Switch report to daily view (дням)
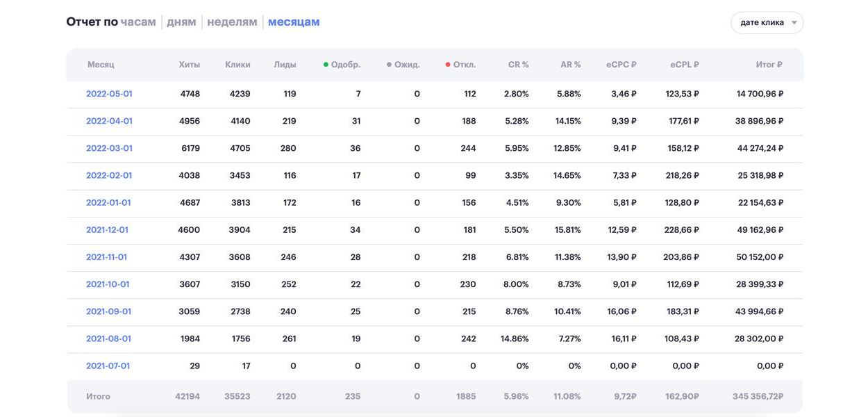868x417 pixels. [x=181, y=22]
